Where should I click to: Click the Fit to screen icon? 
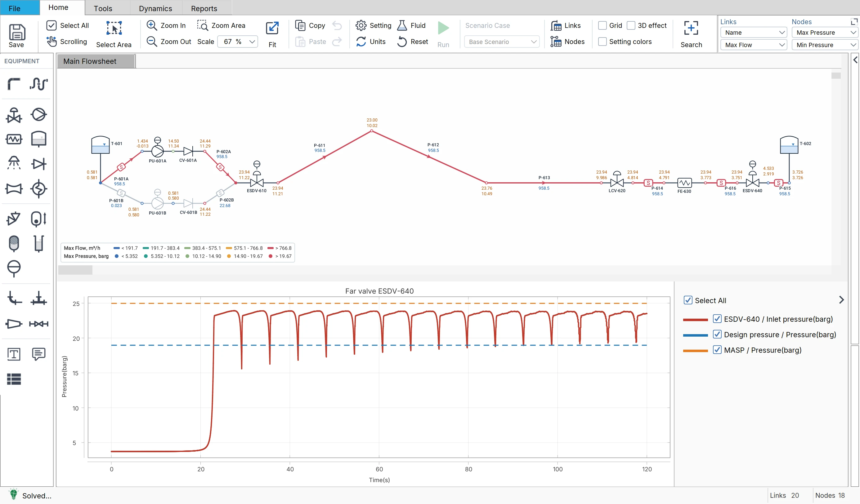[x=272, y=28]
